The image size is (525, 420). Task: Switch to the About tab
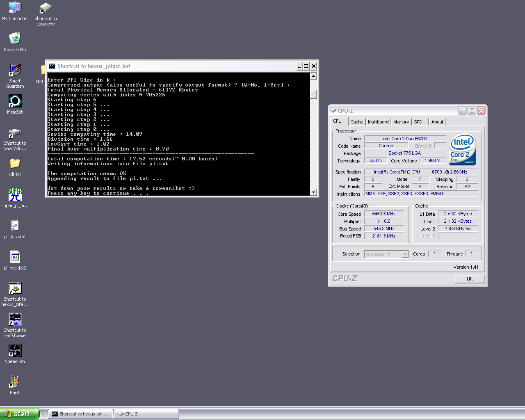[x=437, y=122]
